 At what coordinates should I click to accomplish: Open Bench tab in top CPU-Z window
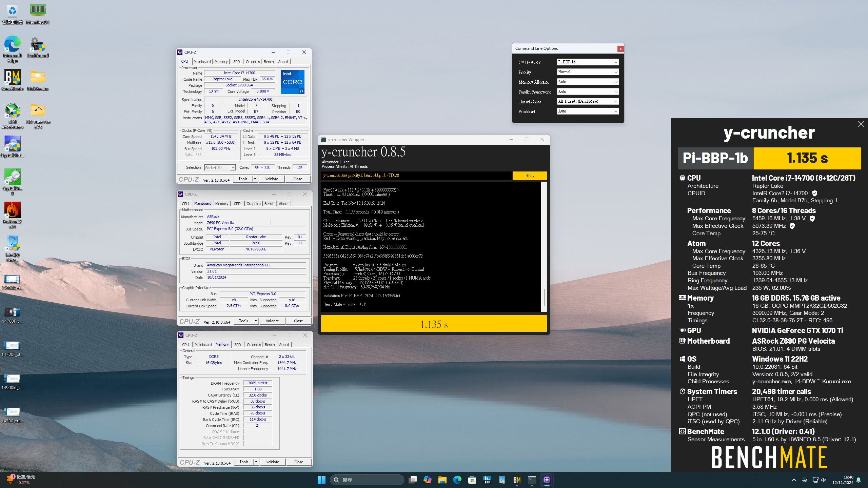[x=269, y=62]
